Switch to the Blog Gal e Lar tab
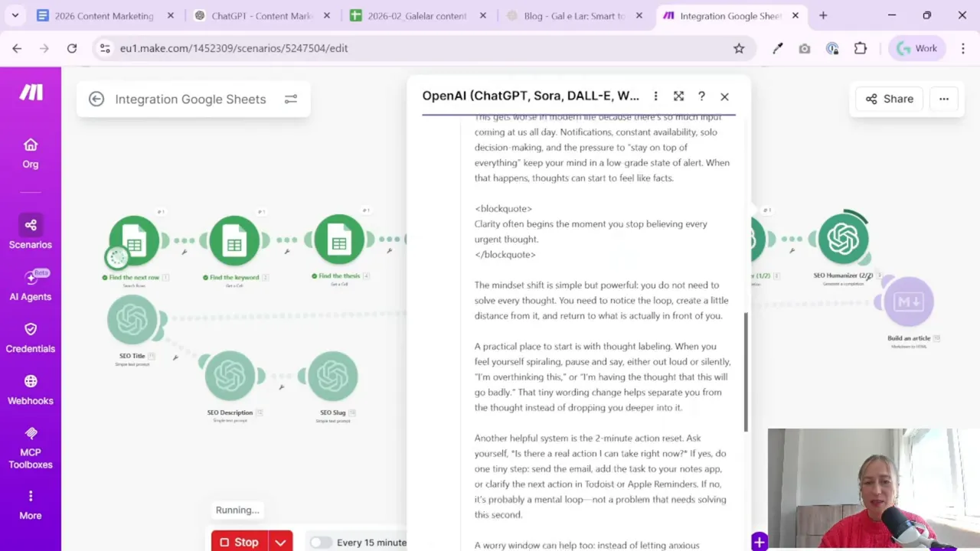Screen dimensions: 980x551 tap(574, 15)
